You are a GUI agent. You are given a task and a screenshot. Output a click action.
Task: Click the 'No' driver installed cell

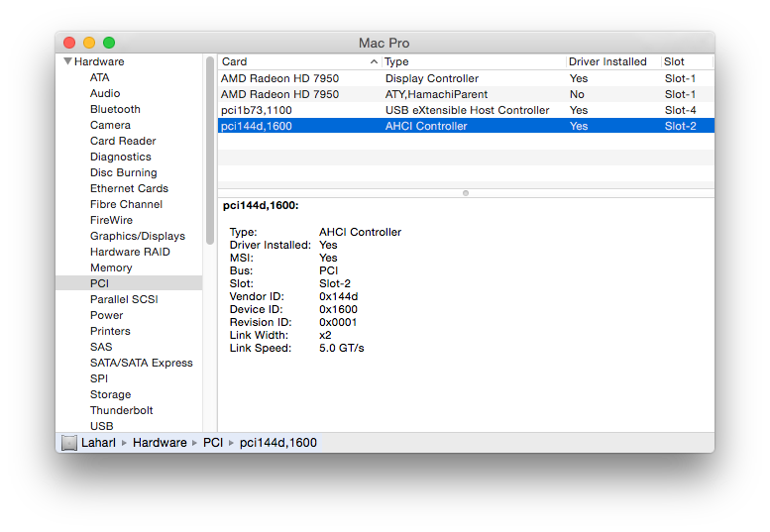click(x=577, y=94)
